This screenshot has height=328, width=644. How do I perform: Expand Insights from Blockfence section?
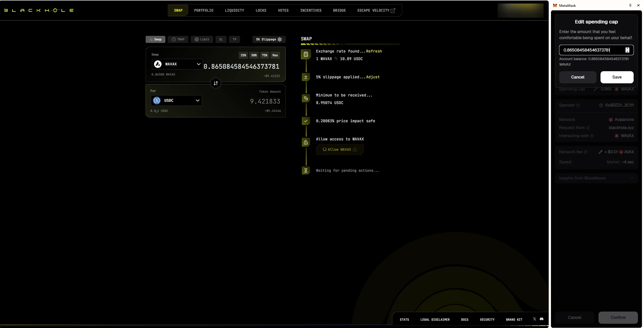click(x=596, y=178)
